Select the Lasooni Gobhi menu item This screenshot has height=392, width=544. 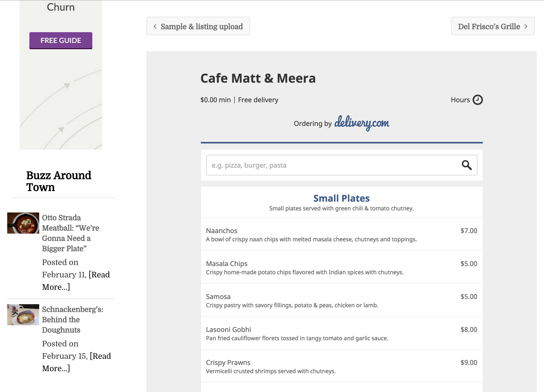(342, 333)
